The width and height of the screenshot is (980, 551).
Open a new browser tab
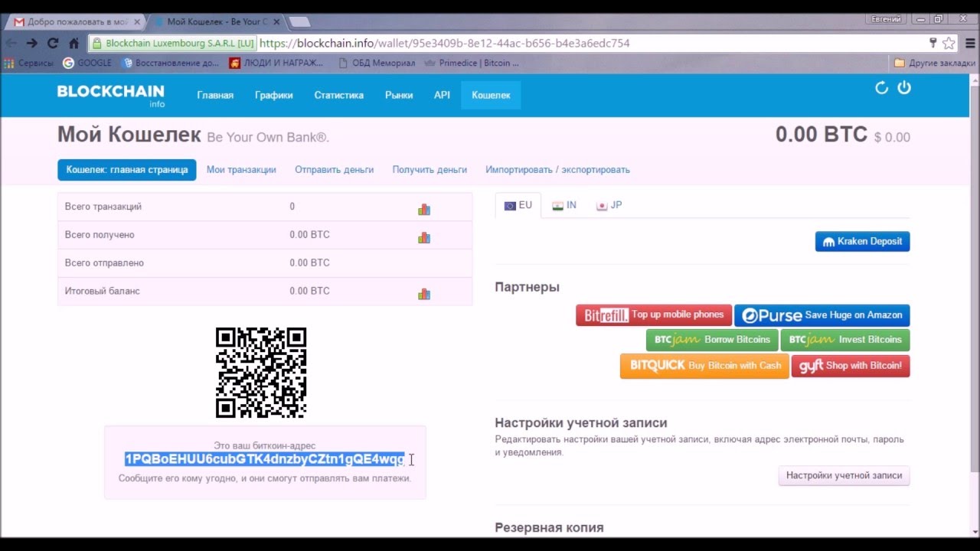coord(299,22)
